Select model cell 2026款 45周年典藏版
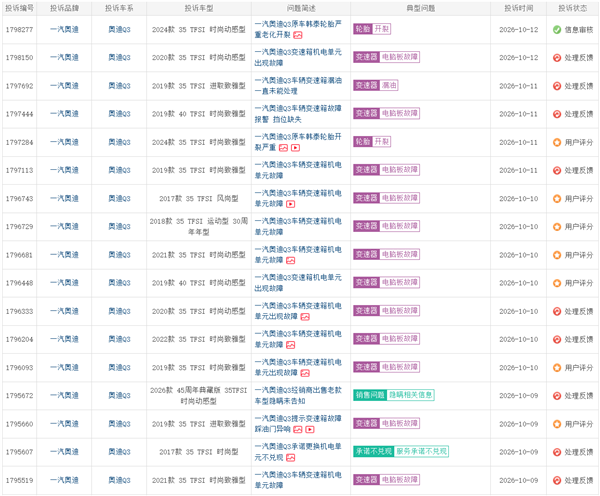Screen dimensions: 600x496 [199, 396]
